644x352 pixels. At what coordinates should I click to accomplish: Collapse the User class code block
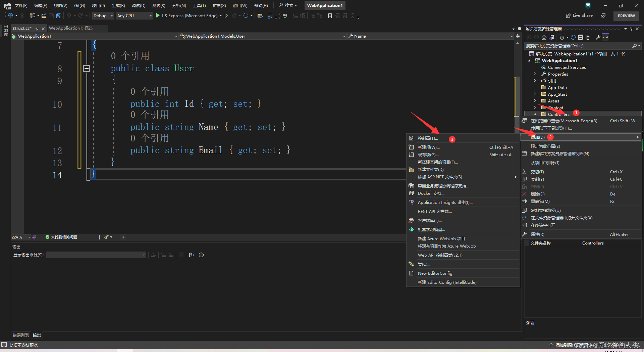(87, 69)
